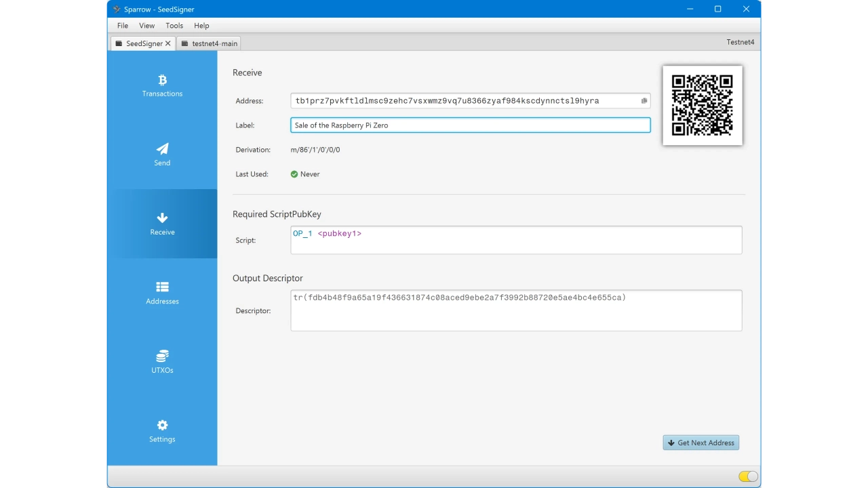Open the File menu
The width and height of the screenshot is (868, 488).
point(123,26)
